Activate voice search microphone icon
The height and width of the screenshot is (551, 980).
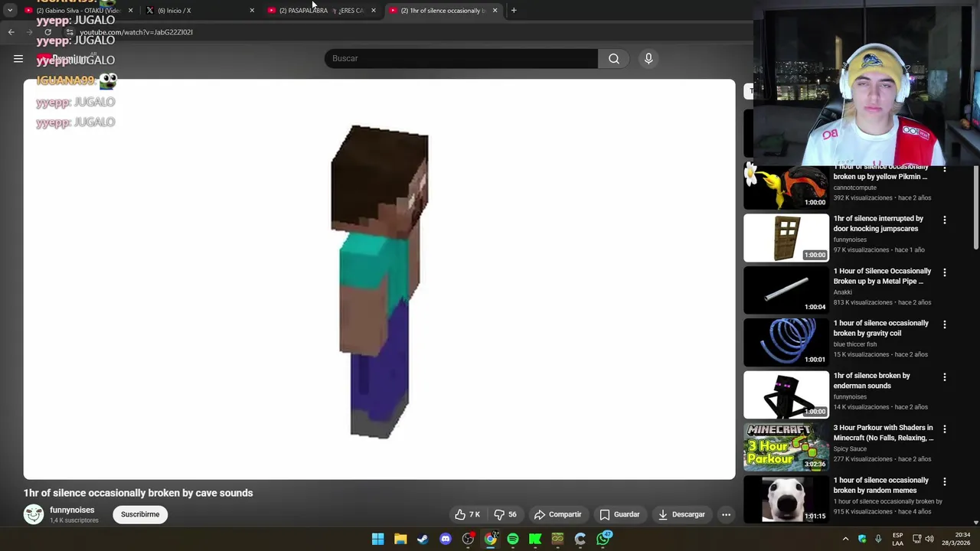[648, 58]
